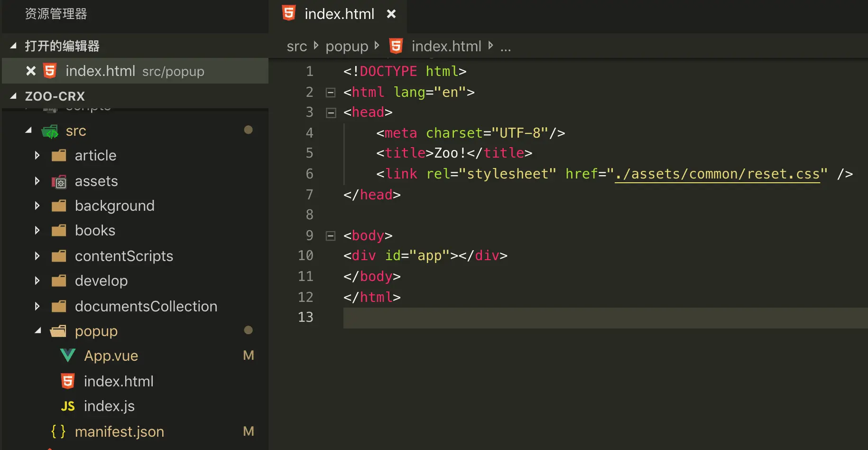Click the Vue icon beside App.vue
Screen dimensions: 868x450
click(68, 356)
